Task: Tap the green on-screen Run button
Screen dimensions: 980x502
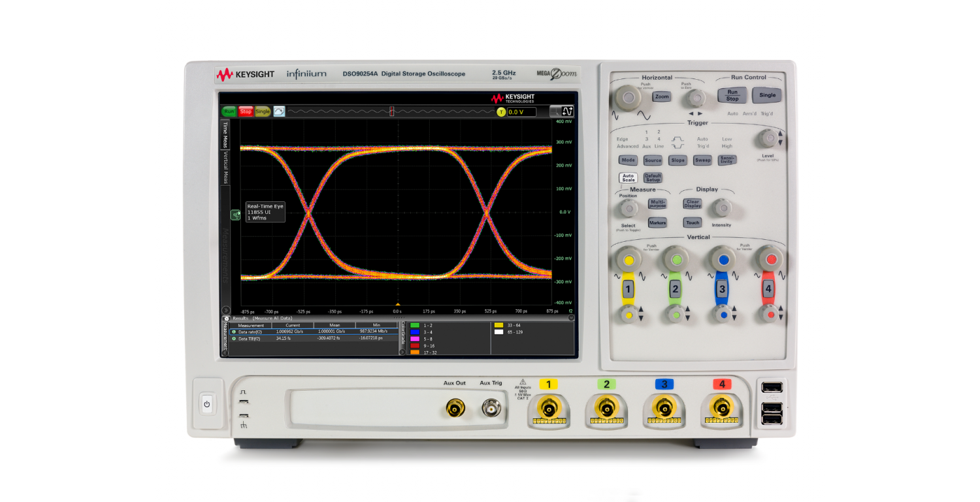Action: pyautogui.click(x=229, y=112)
